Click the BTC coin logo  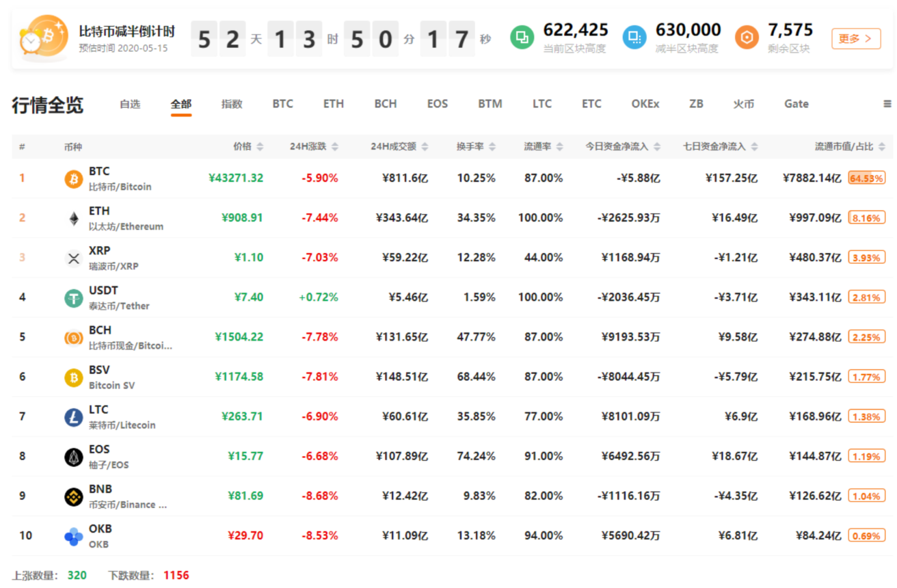point(73,178)
